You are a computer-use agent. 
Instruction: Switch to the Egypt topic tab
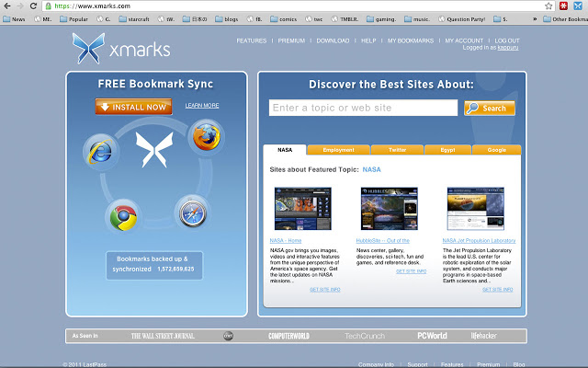(447, 150)
